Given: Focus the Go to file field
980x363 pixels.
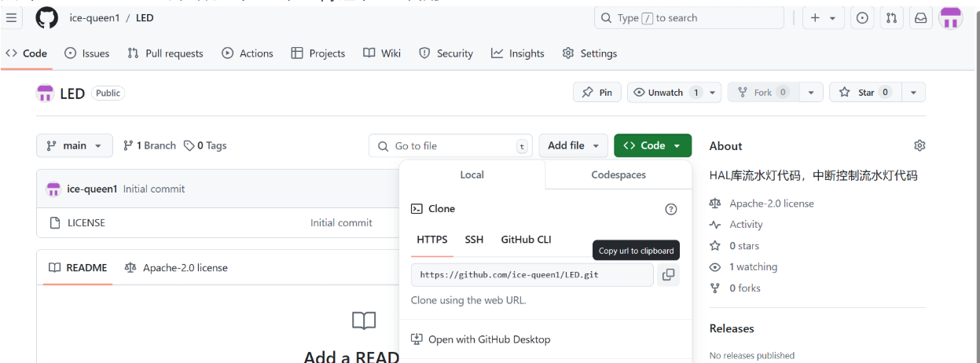Looking at the screenshot, I should (450, 145).
